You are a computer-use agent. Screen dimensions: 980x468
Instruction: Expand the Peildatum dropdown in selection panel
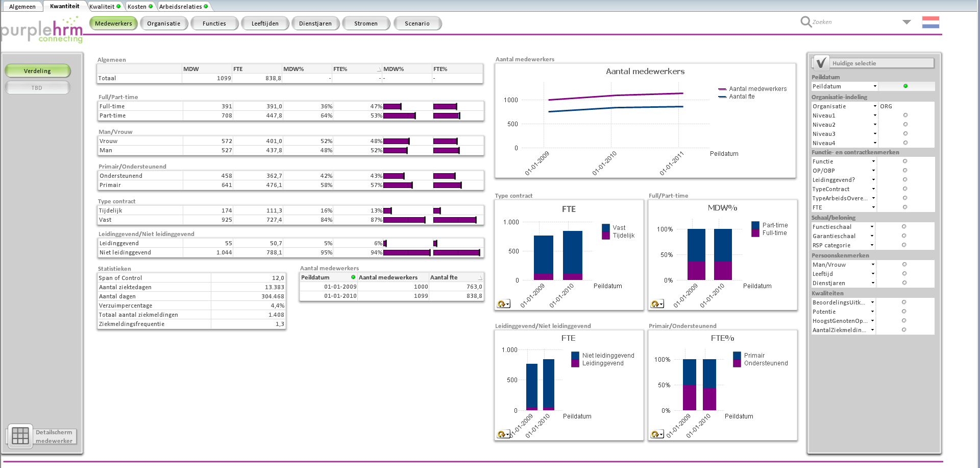coord(875,86)
